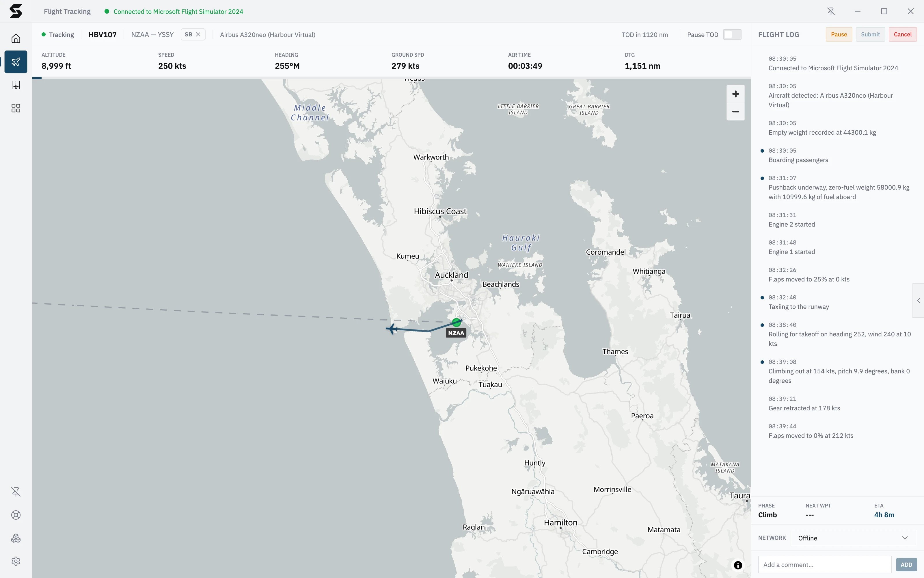
Task: Click the NZAA — YSSY route text
Action: click(152, 34)
